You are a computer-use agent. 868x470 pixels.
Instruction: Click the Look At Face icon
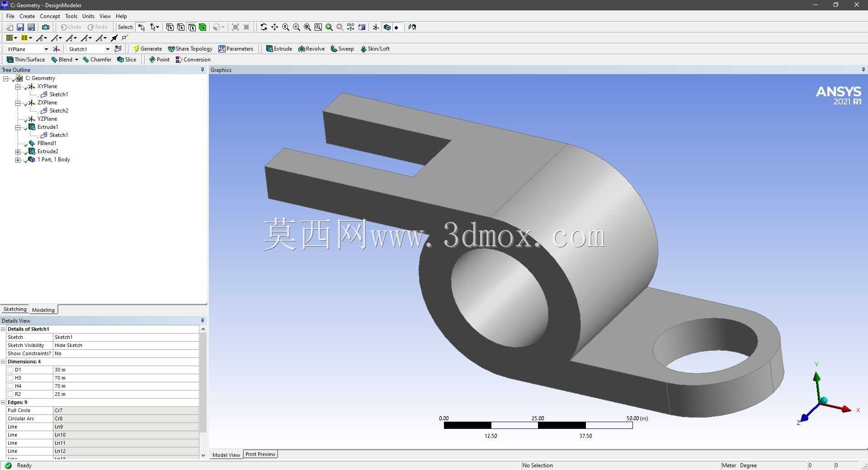coord(412,27)
